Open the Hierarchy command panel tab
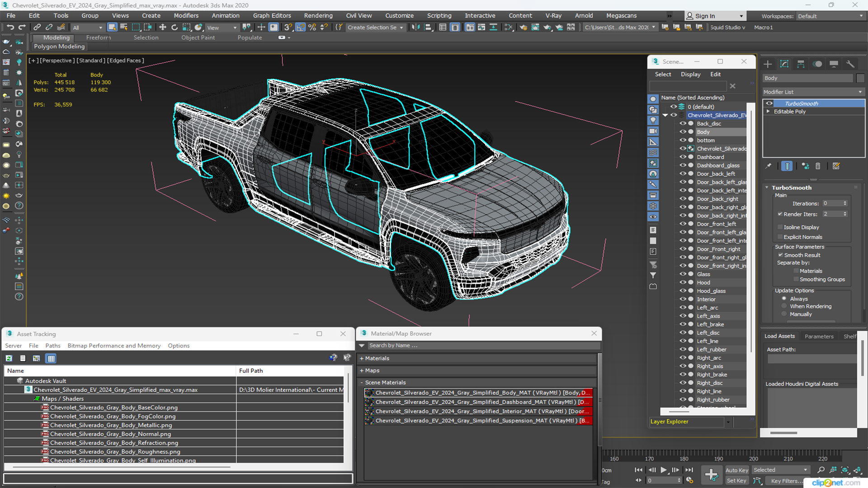 click(801, 64)
